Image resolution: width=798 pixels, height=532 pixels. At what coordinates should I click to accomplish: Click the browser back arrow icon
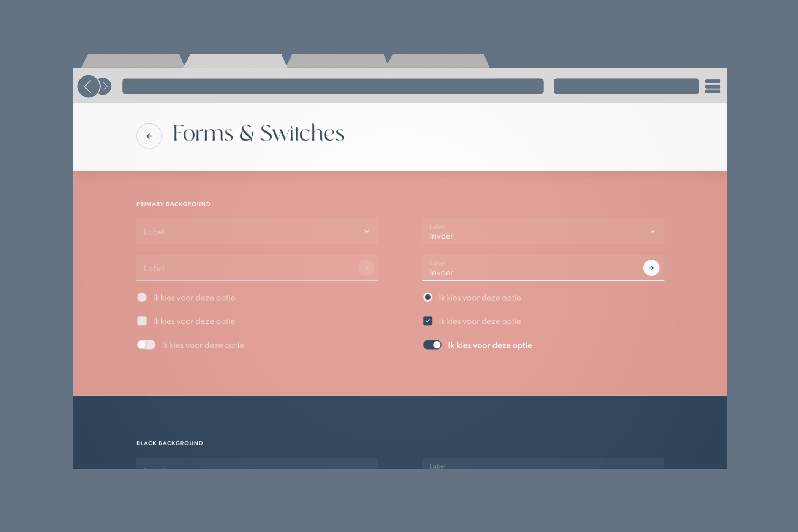pos(88,85)
